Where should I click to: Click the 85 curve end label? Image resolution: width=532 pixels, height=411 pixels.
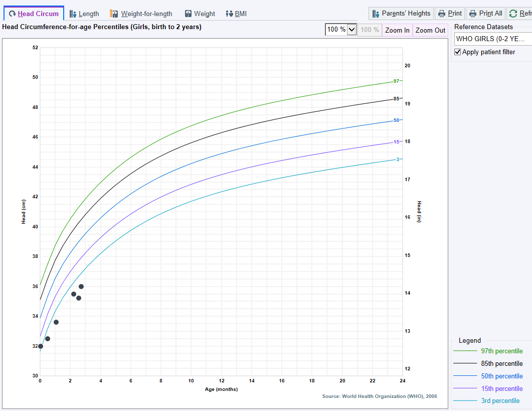point(396,99)
